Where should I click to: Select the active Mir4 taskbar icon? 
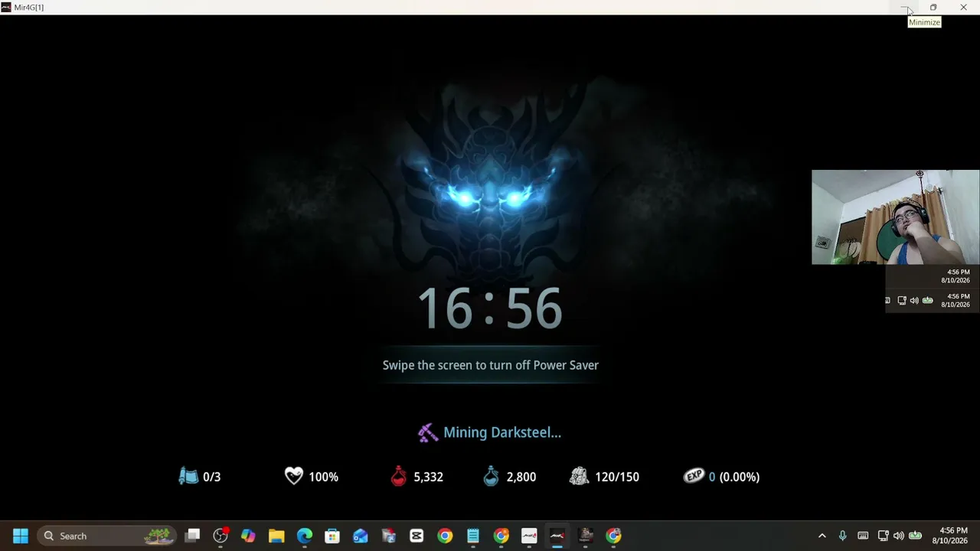557,536
